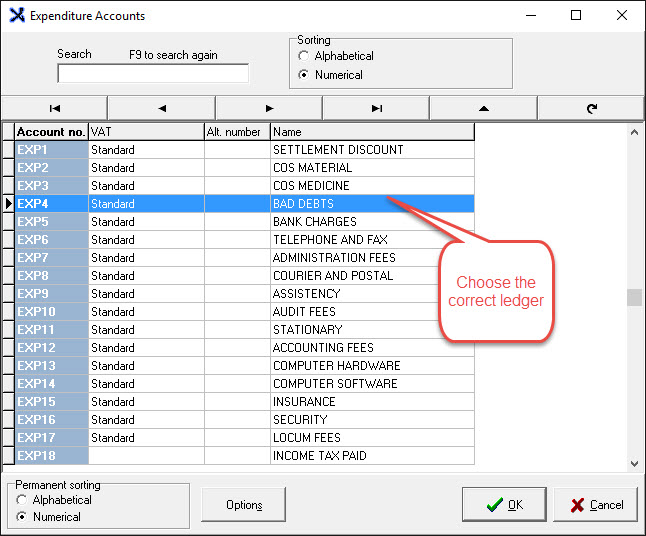Go to next record arrow
The width and height of the screenshot is (646, 536).
(269, 108)
